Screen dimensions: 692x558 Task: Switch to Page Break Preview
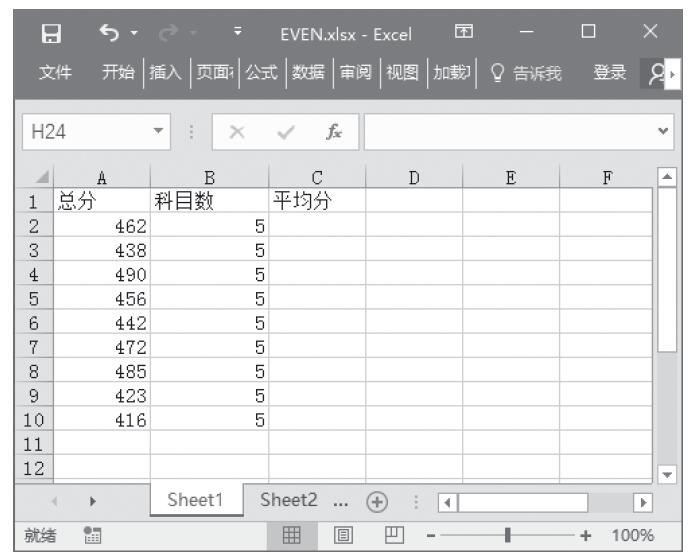point(393,536)
